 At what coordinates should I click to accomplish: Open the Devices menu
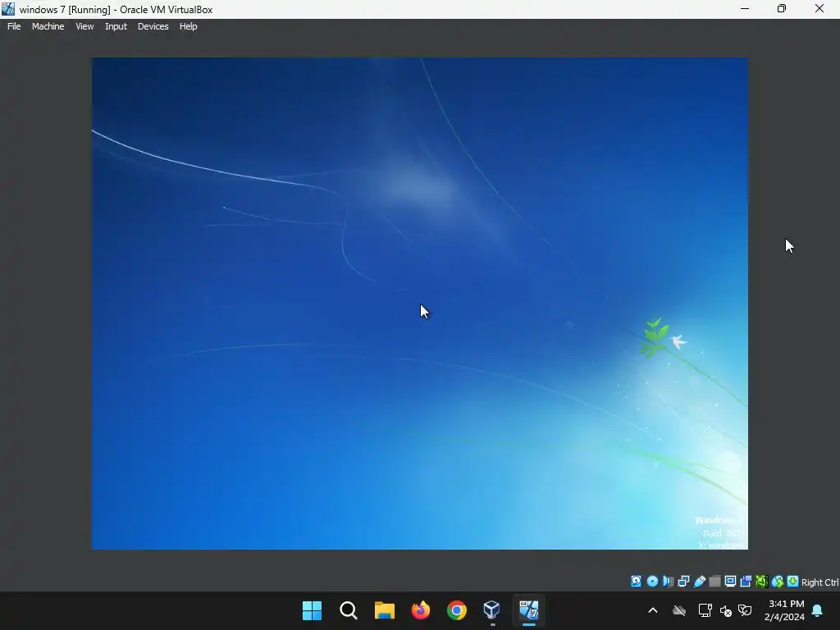pos(153,26)
